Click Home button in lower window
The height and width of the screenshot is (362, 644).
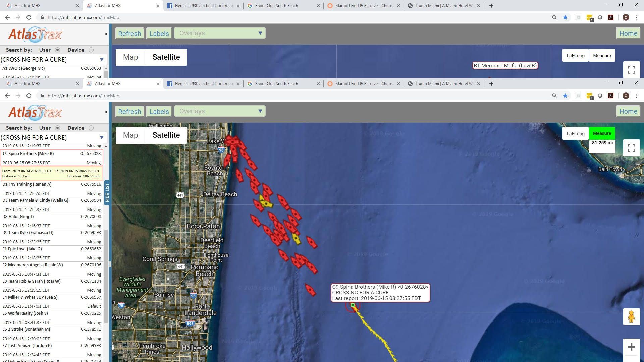(x=628, y=111)
